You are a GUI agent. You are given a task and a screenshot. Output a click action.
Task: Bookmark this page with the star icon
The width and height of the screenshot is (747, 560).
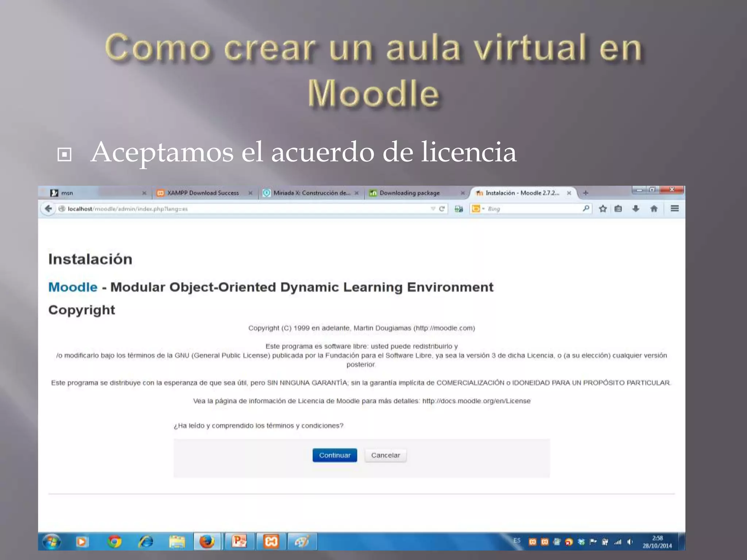pos(603,209)
